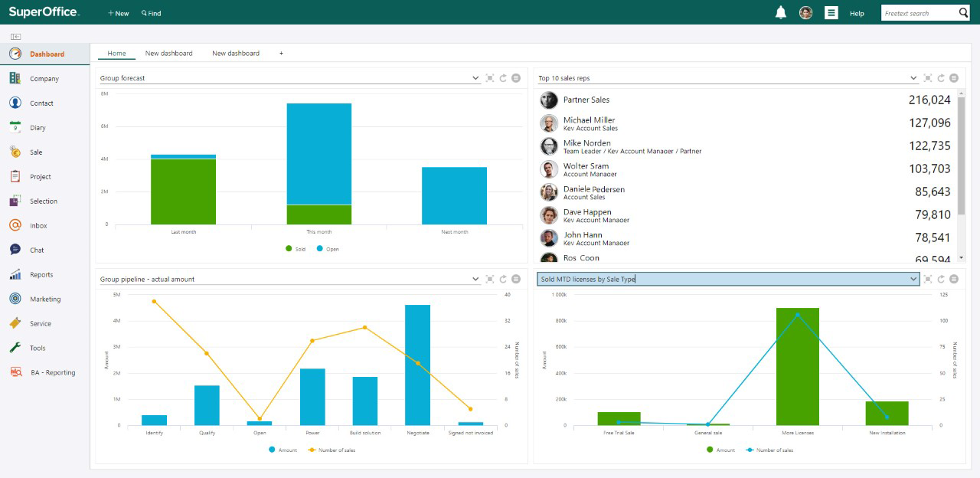Click the scroll down arrow in sales reps list
This screenshot has width=980, height=478.
(x=962, y=258)
